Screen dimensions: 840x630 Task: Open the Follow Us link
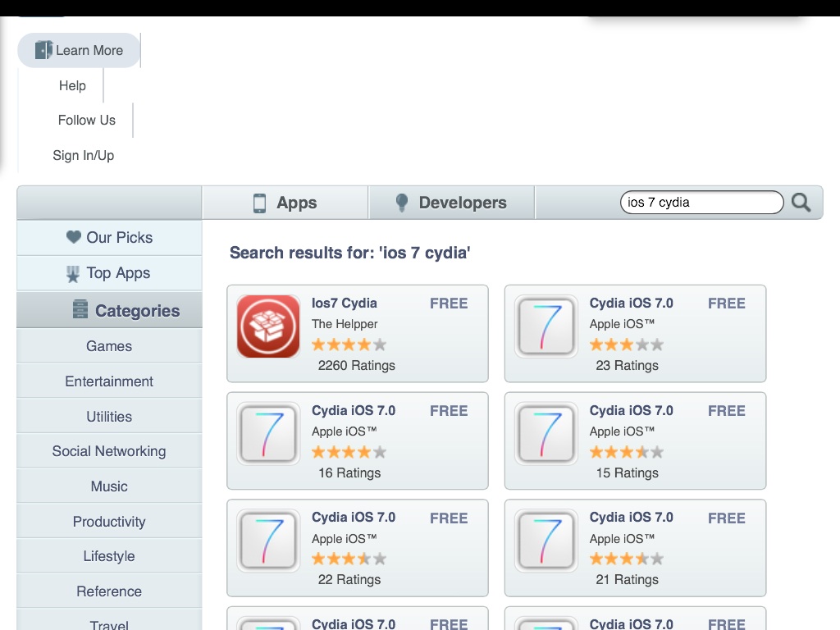point(87,120)
